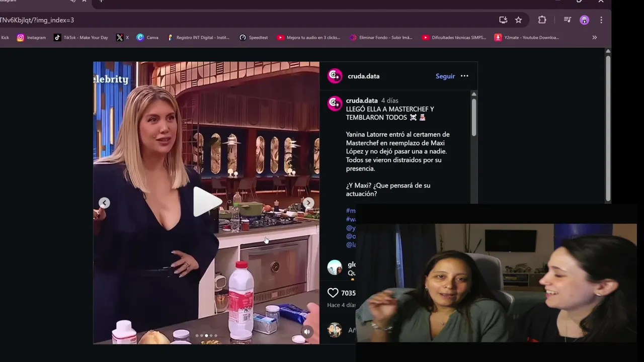Click install app icon in address bar
This screenshot has height=362, width=644.
point(503,20)
